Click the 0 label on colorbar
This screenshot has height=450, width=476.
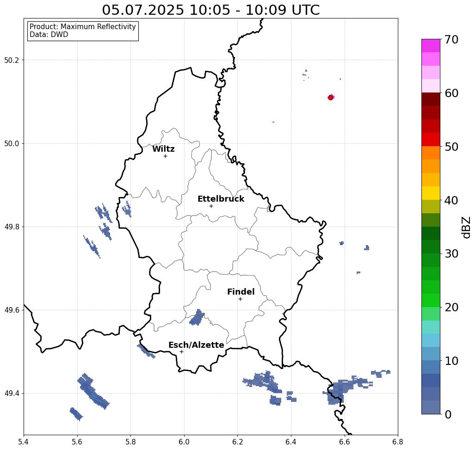coord(448,414)
